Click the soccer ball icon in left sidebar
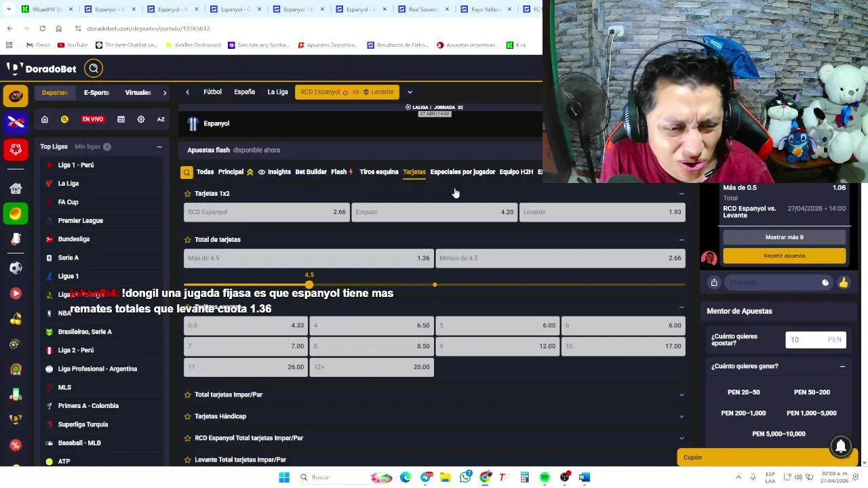The image size is (868, 488). pos(16,268)
